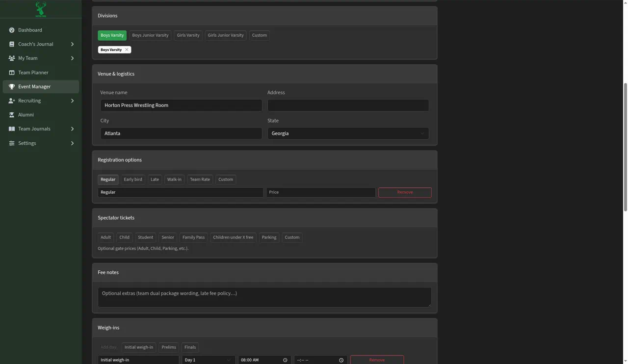Viewport: 628px width, 364px height.
Task: Expand the Coach's Journal submenu chevron
Action: point(72,44)
